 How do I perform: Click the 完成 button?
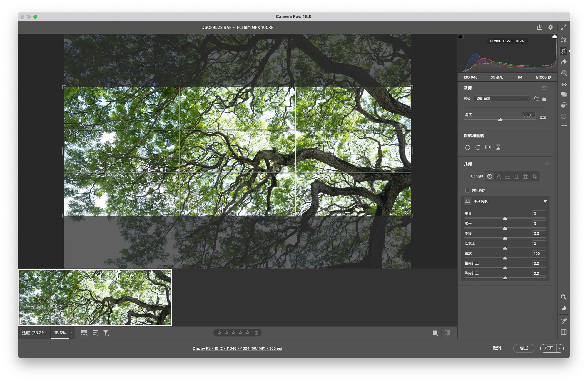pos(524,348)
